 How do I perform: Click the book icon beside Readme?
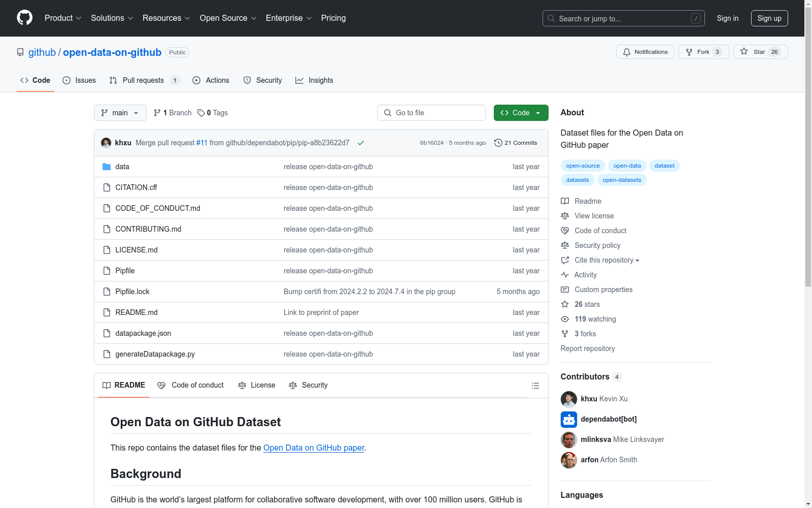[565, 201]
